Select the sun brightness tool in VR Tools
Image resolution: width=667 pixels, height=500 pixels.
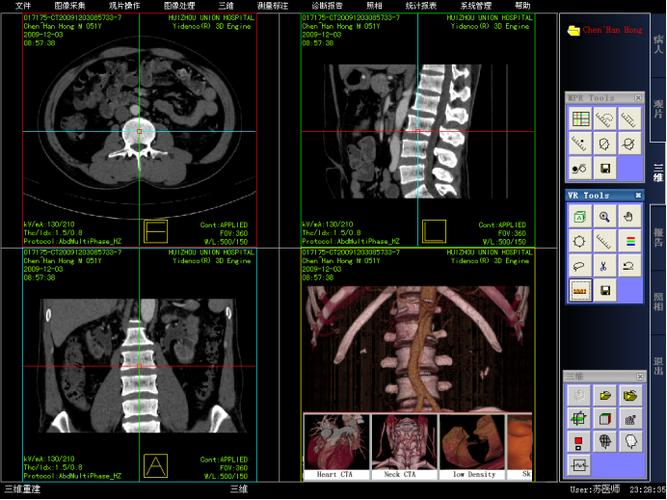point(579,241)
